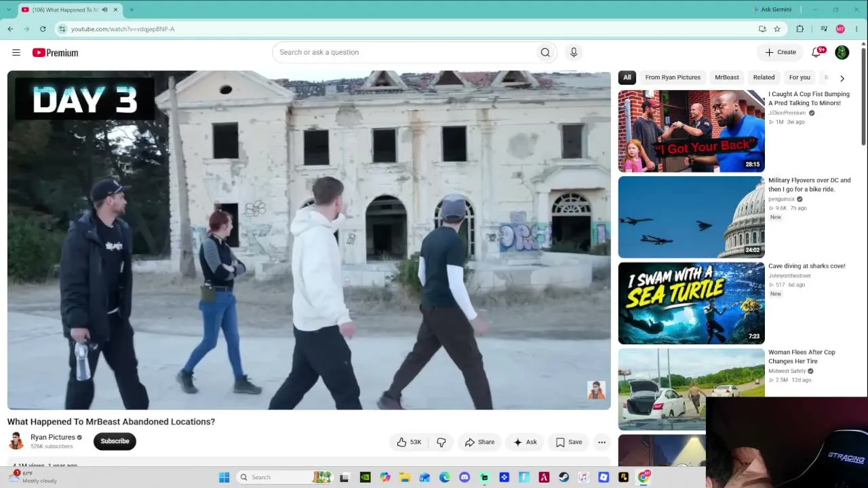
Task: Open the Windows Start menu
Action: click(224, 477)
